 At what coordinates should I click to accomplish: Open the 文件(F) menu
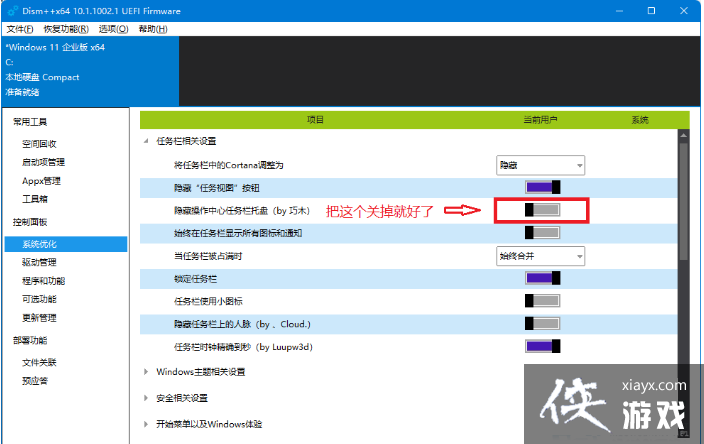coord(20,29)
